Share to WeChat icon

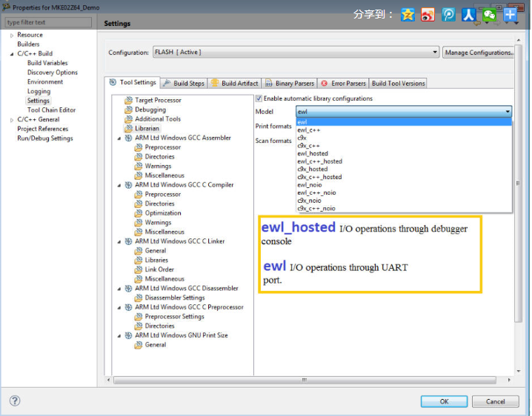coord(489,15)
